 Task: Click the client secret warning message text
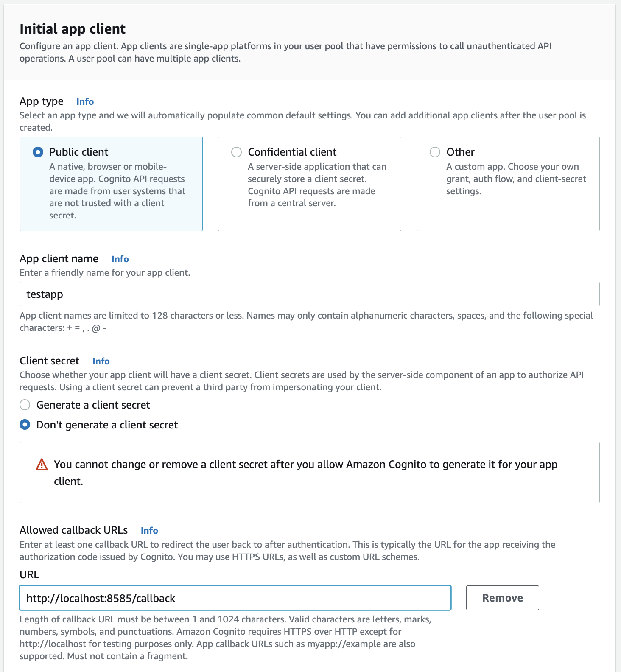click(305, 465)
